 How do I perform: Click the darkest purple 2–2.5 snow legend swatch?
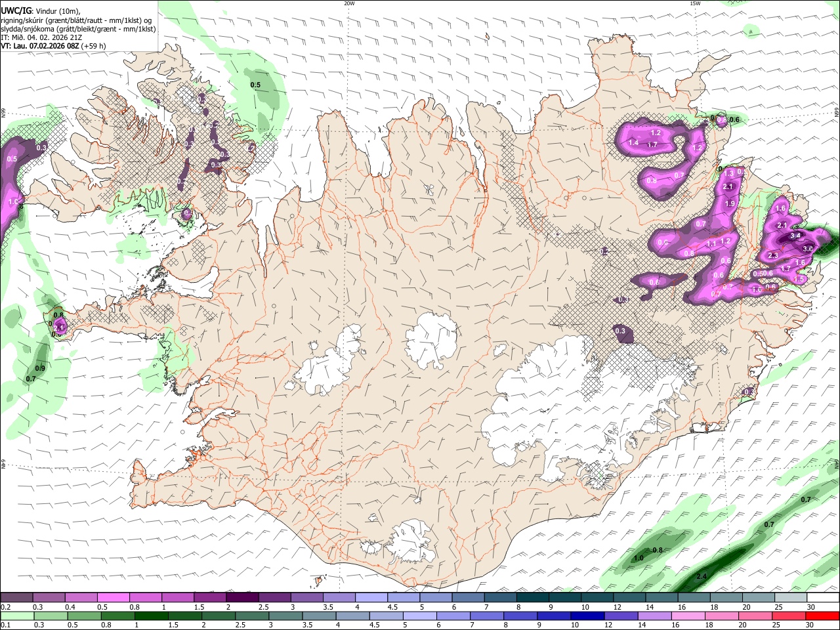pyautogui.click(x=241, y=597)
